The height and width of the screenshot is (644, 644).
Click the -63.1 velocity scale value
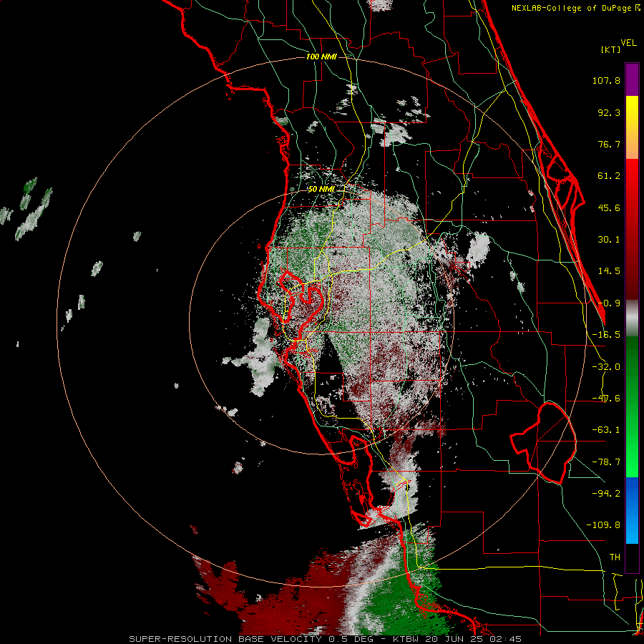tap(606, 430)
